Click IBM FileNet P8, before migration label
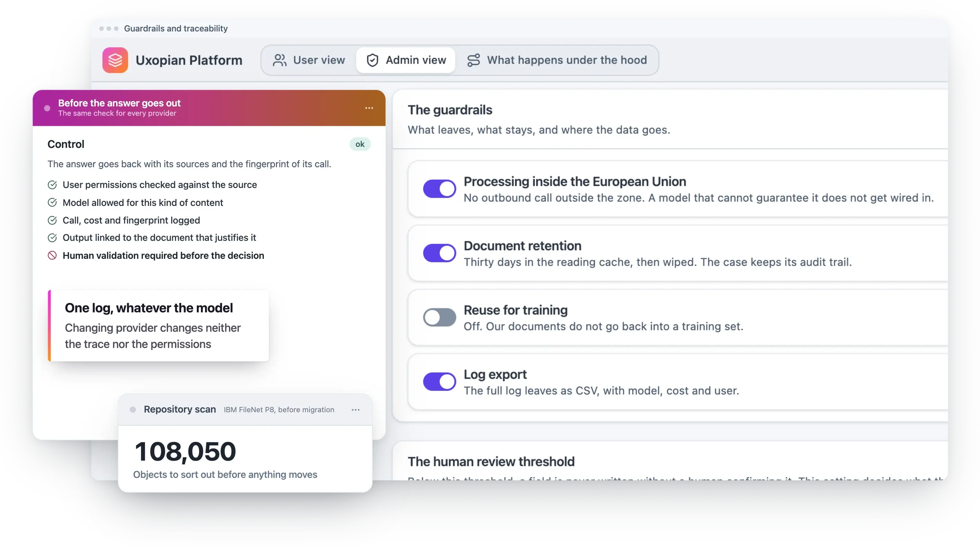Screen dimensions: 980x547 [x=279, y=409]
